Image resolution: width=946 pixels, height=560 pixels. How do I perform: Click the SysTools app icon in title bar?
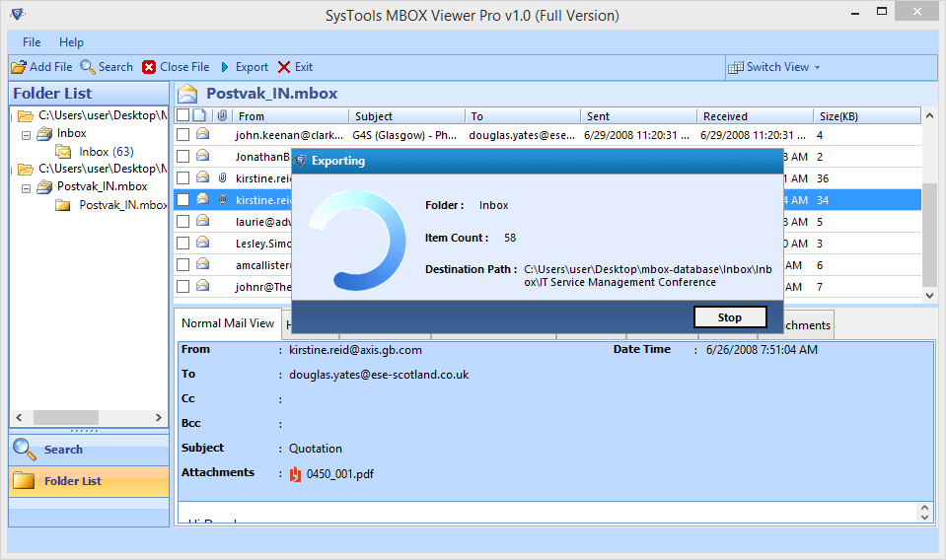[x=18, y=15]
